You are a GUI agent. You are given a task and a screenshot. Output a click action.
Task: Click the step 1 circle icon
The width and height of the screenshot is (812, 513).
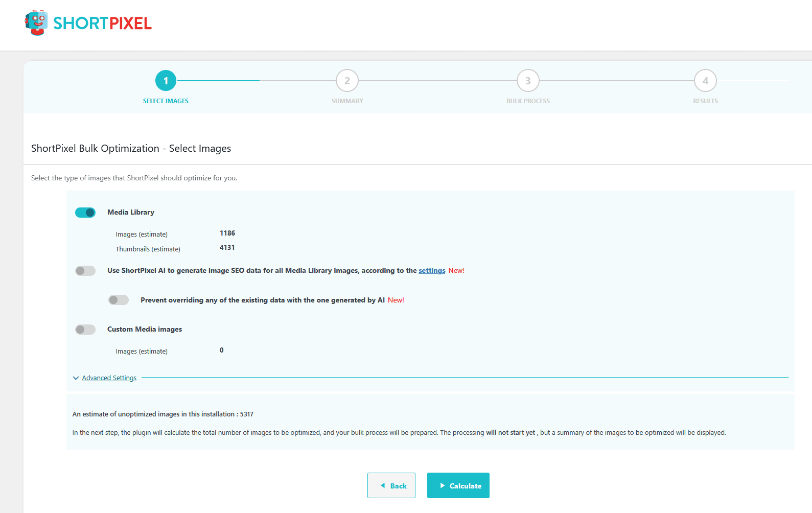[x=166, y=81]
